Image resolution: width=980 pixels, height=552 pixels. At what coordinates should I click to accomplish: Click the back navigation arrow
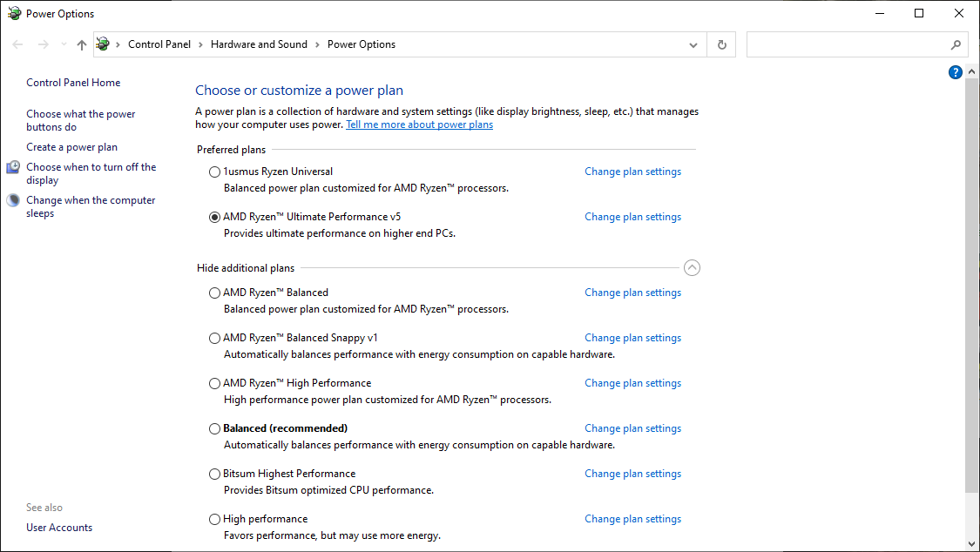[x=17, y=44]
